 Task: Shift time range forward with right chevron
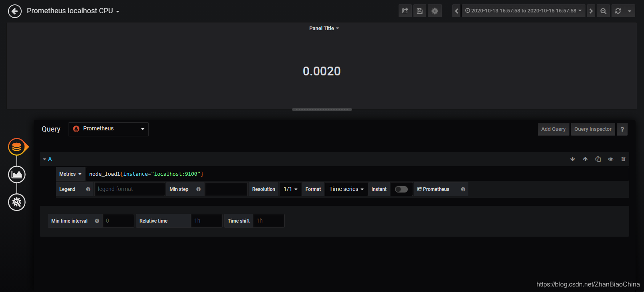591,11
